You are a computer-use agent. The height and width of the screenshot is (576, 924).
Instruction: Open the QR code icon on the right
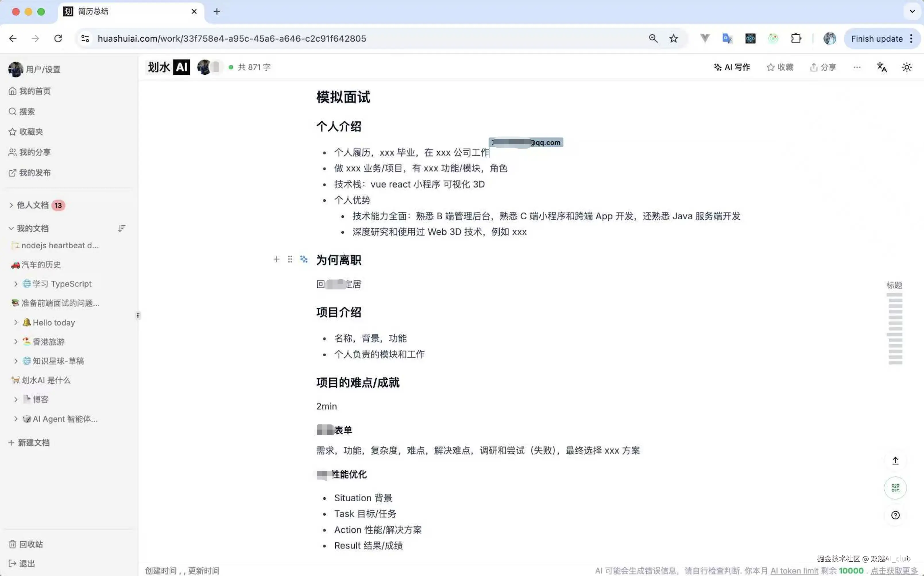coord(896,488)
